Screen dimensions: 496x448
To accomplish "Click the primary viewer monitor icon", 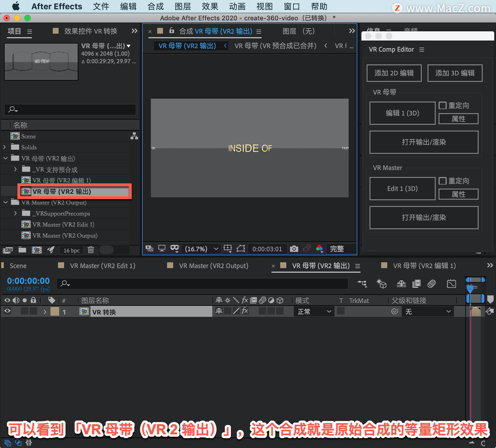I will (x=162, y=249).
